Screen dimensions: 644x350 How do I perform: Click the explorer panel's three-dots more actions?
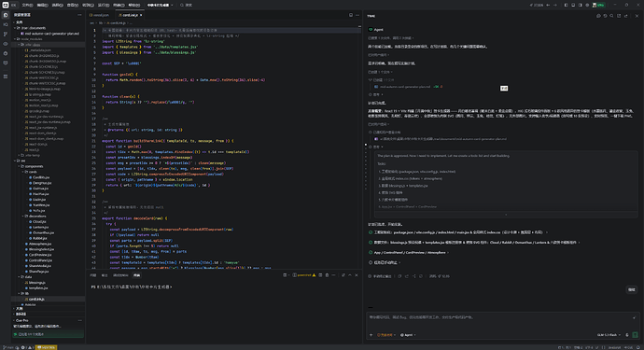(x=79, y=15)
